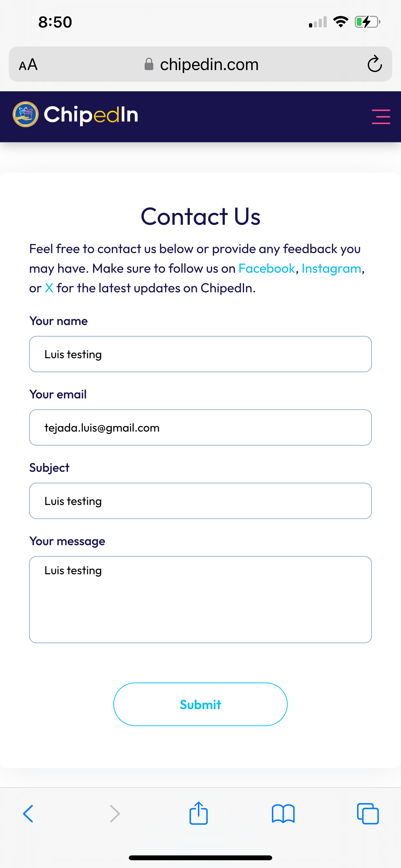Follow the Facebook link

coord(267,269)
